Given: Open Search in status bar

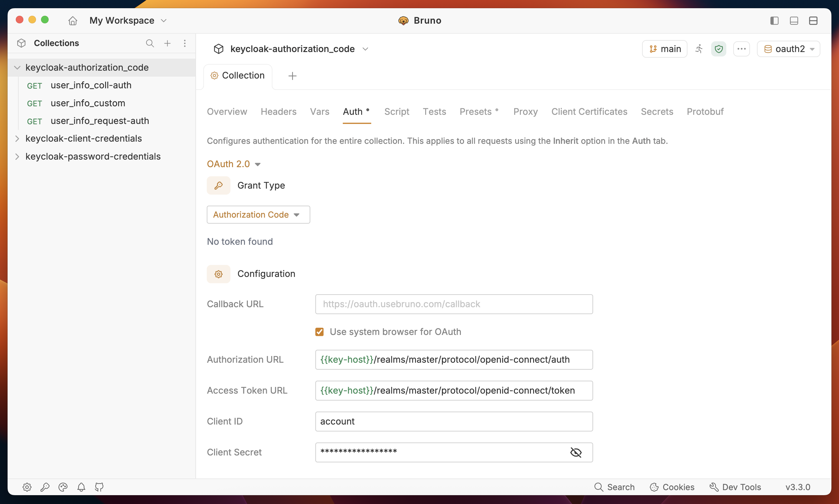Looking at the screenshot, I should pyautogui.click(x=614, y=487).
